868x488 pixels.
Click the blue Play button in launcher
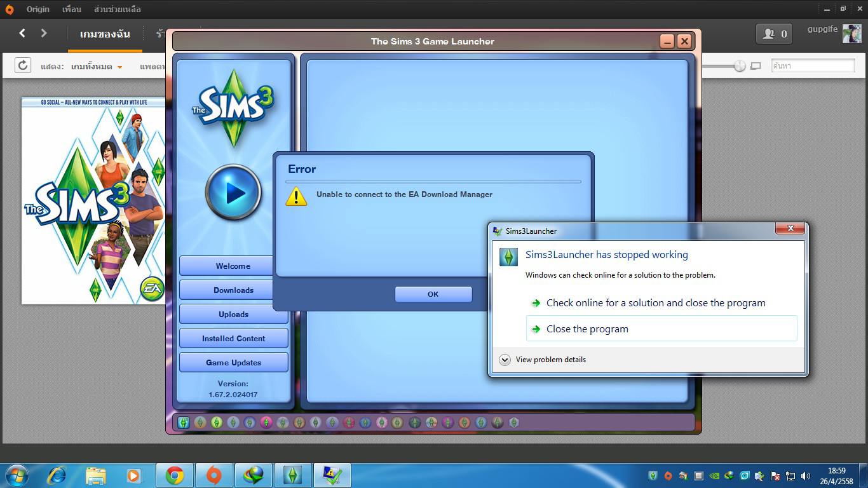click(x=234, y=192)
